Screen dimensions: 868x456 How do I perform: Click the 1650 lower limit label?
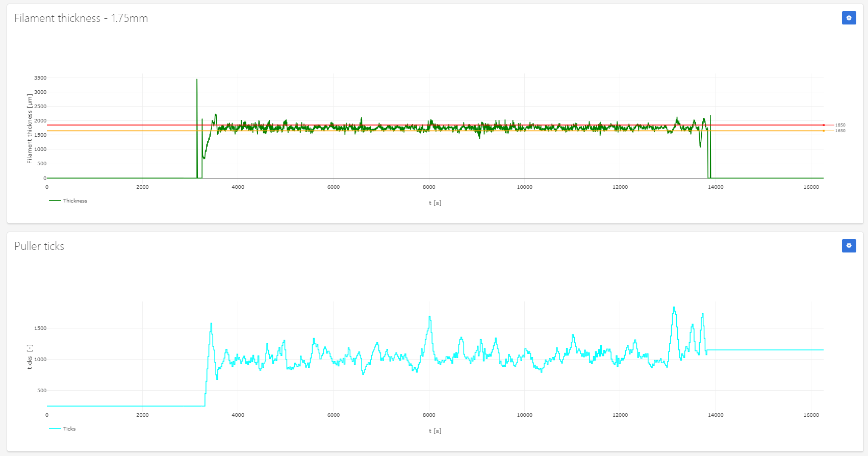(x=840, y=131)
